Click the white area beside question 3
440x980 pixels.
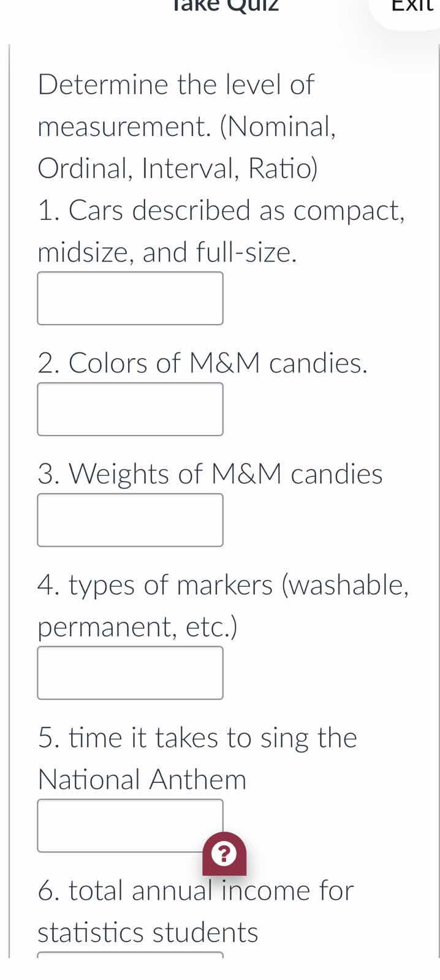click(x=337, y=519)
